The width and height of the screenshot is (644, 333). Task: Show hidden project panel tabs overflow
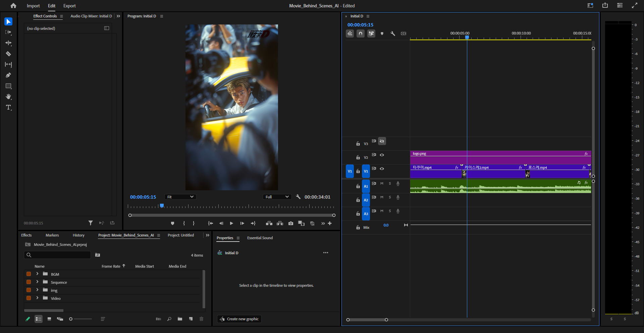pos(208,235)
